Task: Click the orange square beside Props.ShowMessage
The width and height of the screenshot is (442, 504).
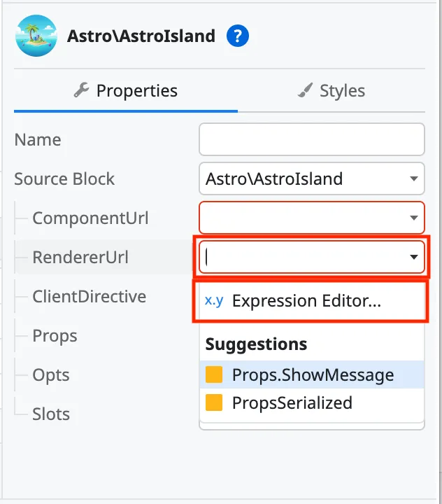Action: tap(214, 375)
